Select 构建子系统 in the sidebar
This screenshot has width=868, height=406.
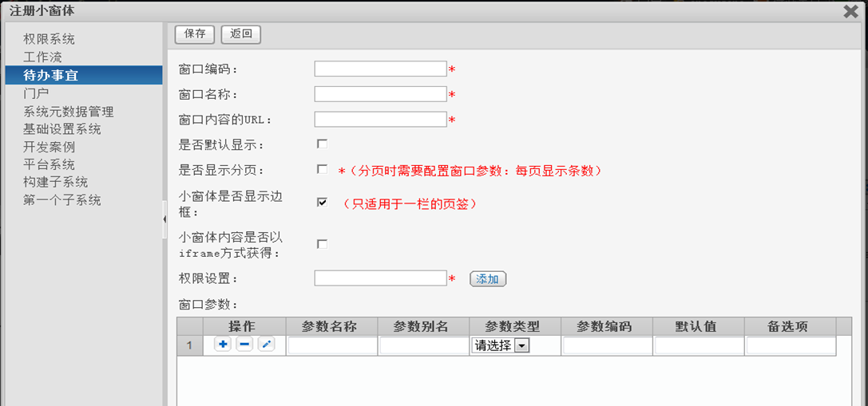tap(55, 183)
